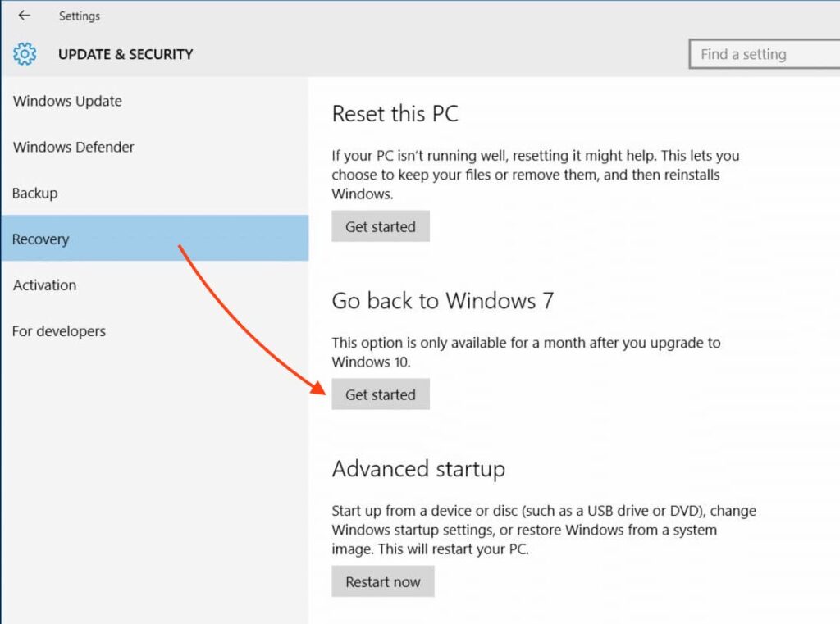The image size is (840, 624).
Task: Click the Advanced startup heading
Action: coord(418,469)
